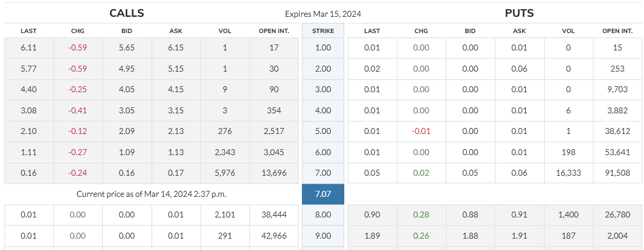Click the calls bid value 5.65
The width and height of the screenshot is (644, 250).
coord(127,48)
